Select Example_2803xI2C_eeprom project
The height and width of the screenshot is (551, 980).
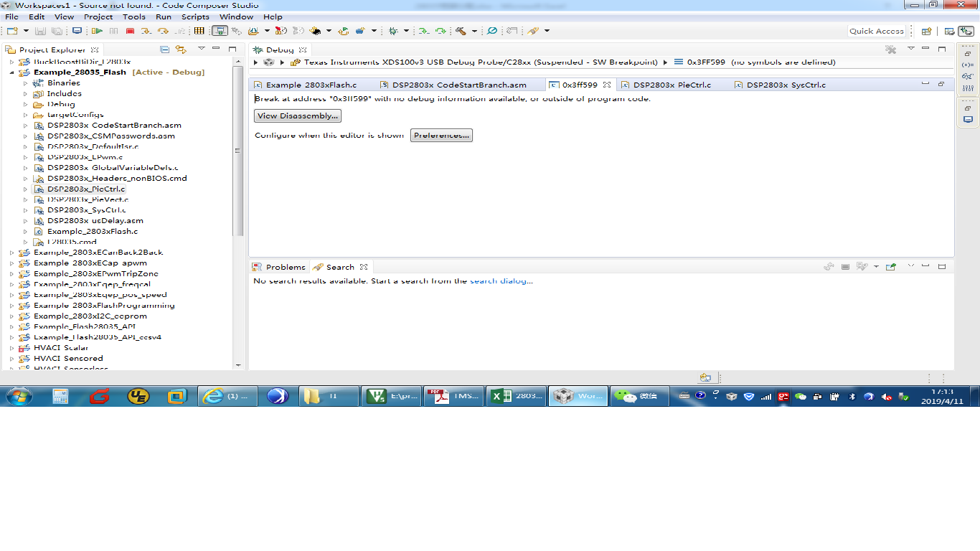tap(90, 316)
